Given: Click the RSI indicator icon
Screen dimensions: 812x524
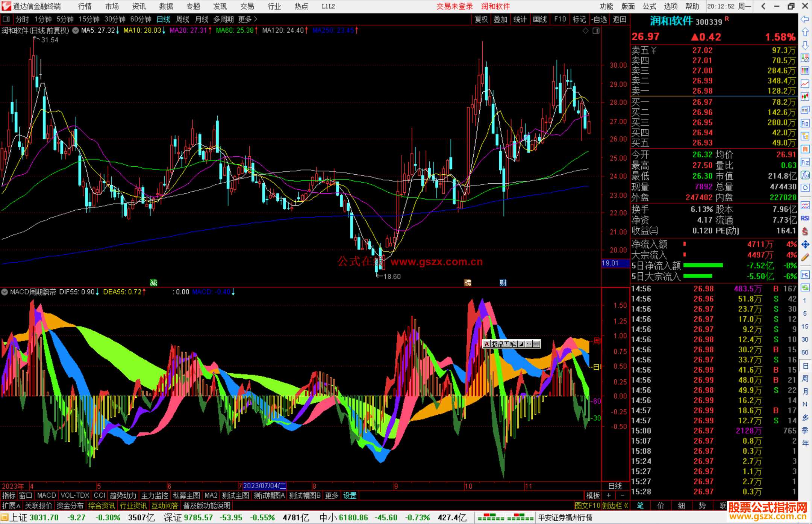Looking at the screenshot, I should [x=805, y=218].
